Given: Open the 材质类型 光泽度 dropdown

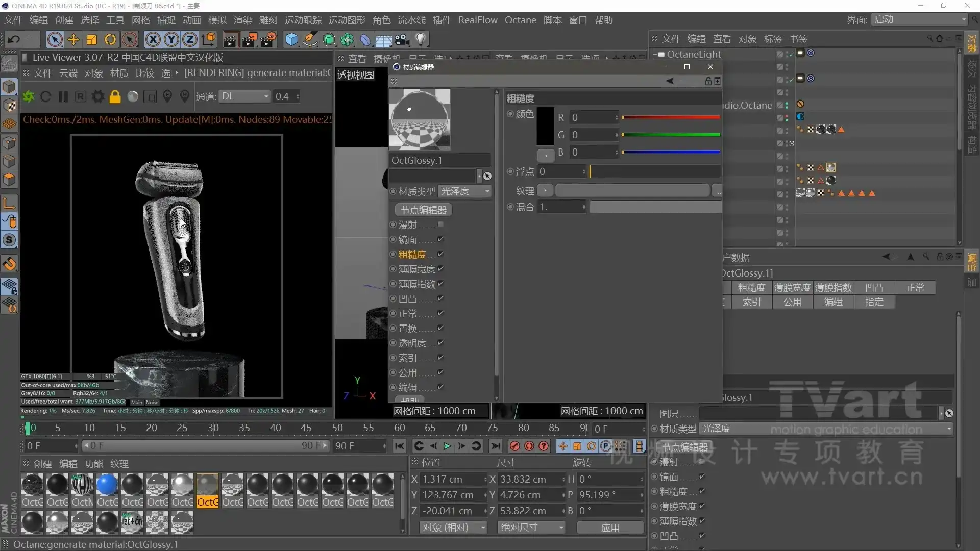Looking at the screenshot, I should pyautogui.click(x=465, y=191).
